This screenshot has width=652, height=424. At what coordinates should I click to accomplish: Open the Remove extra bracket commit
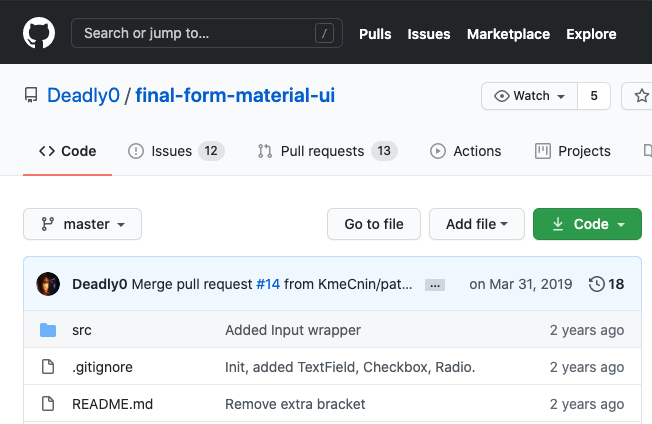(x=295, y=404)
